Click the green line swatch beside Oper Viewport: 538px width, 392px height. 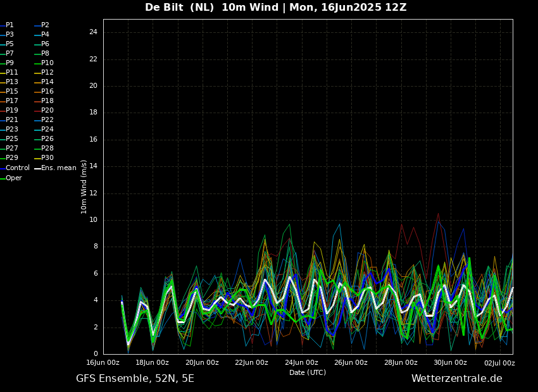(3, 178)
